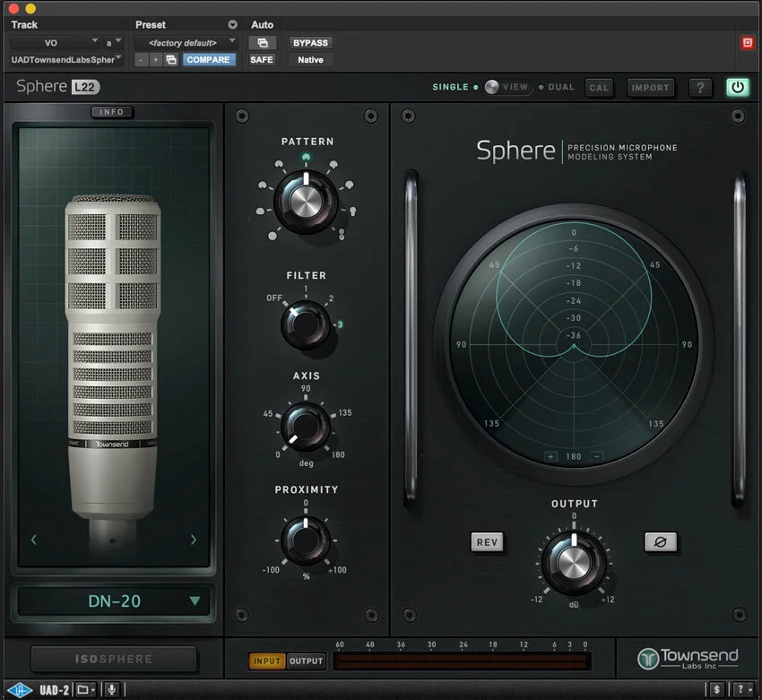Click the UAD dollar sign store icon

point(717,689)
